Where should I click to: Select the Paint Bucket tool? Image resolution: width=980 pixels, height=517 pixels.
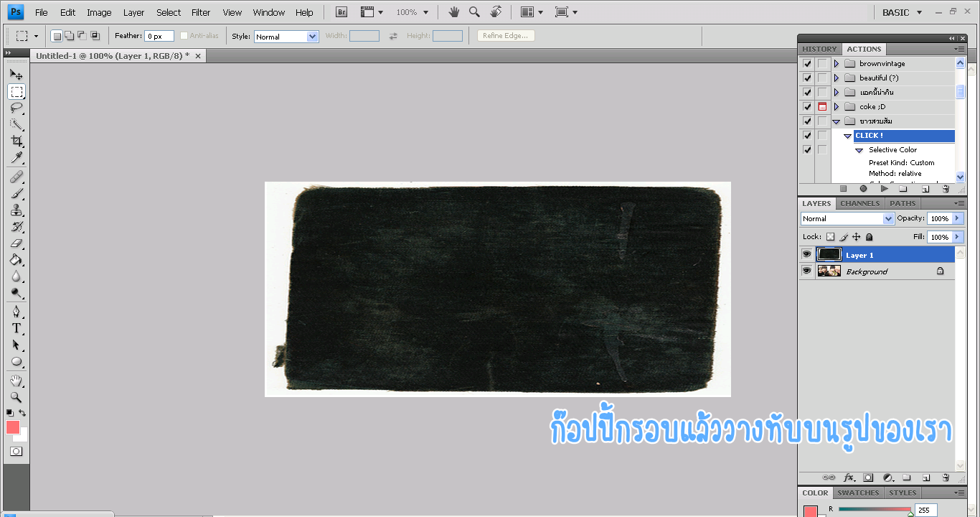click(17, 259)
